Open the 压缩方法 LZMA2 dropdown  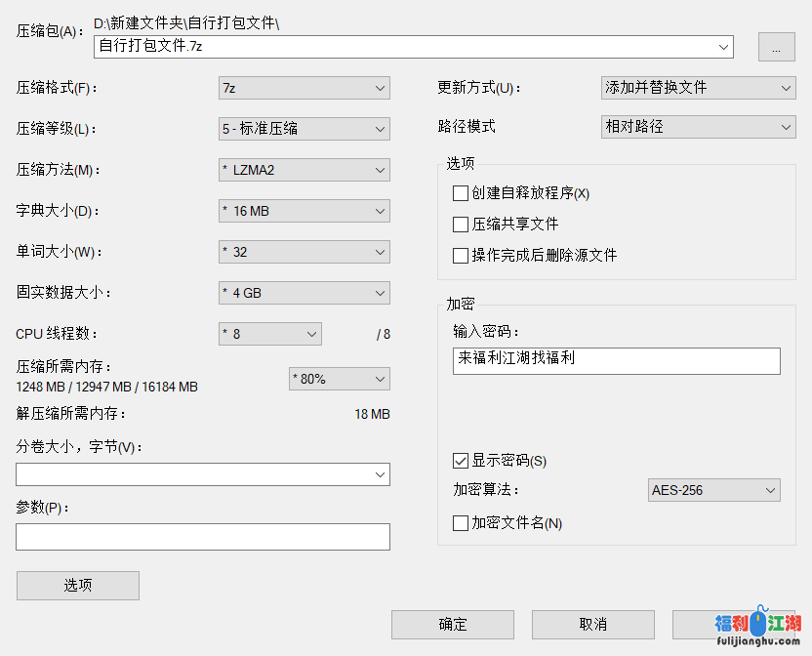304,170
